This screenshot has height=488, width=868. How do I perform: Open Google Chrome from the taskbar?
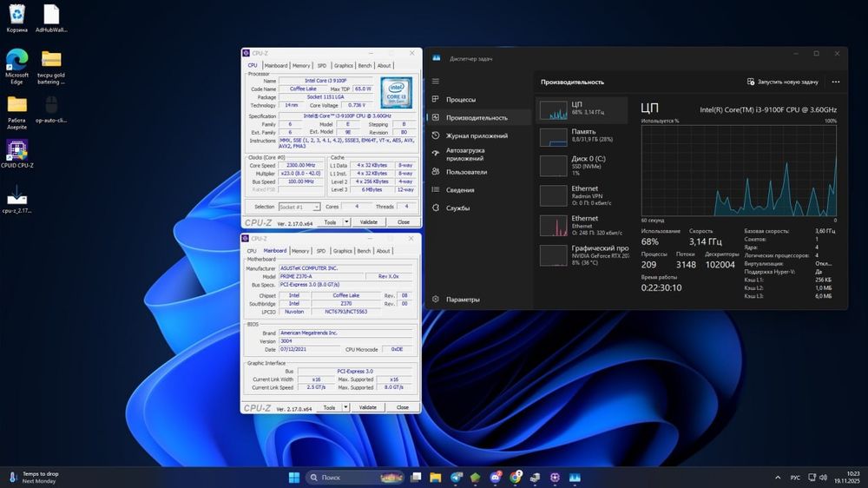(x=516, y=478)
